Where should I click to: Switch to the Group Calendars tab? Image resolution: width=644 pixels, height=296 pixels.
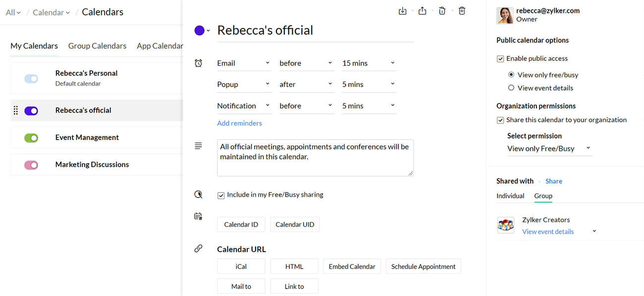coord(97,46)
